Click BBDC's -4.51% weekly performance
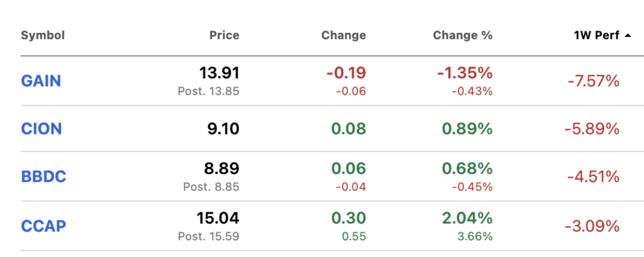 [594, 177]
